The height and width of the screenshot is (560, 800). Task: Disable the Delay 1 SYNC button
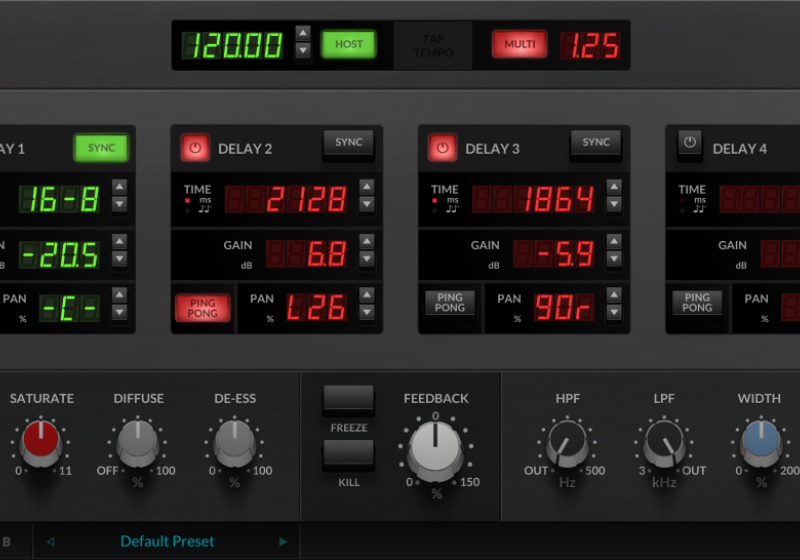[101, 148]
